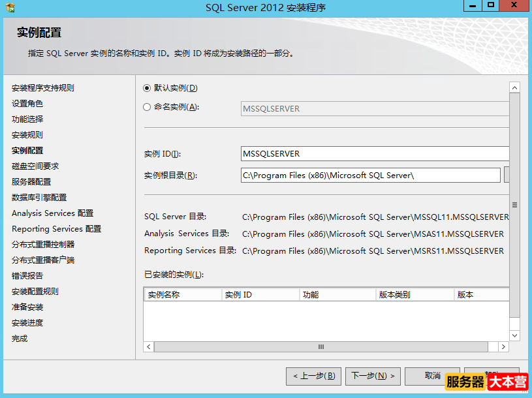Click the 版本类别 column header
The width and height of the screenshot is (532, 398).
tap(415, 295)
